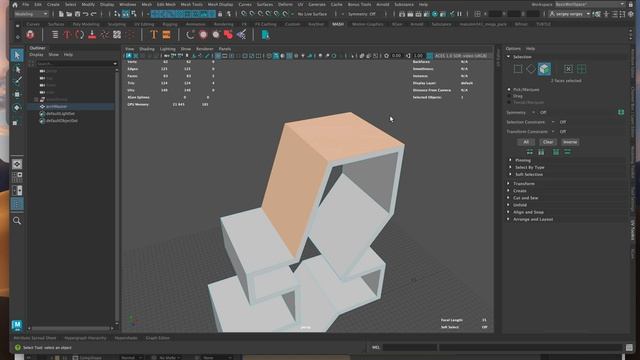Click the pause IPR icon
Screen dimensions: 640x360
pos(460,14)
